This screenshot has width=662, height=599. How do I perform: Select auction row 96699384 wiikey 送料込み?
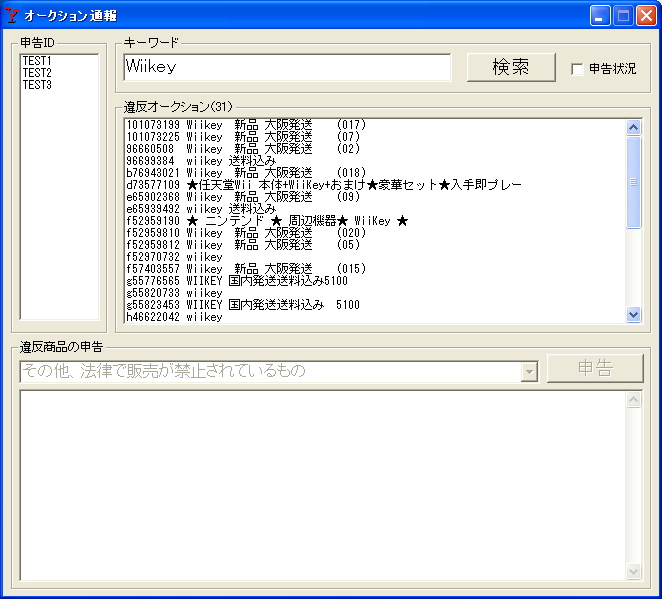coord(375,161)
